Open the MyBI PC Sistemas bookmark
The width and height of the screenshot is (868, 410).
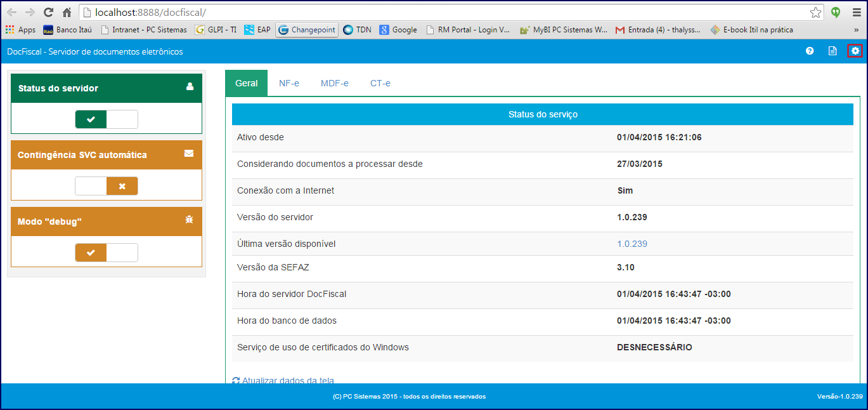click(x=564, y=30)
